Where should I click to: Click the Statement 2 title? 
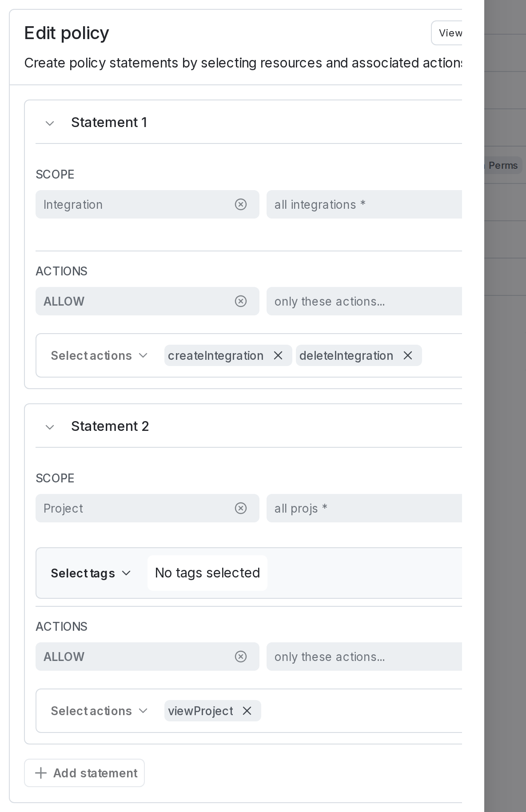click(110, 426)
